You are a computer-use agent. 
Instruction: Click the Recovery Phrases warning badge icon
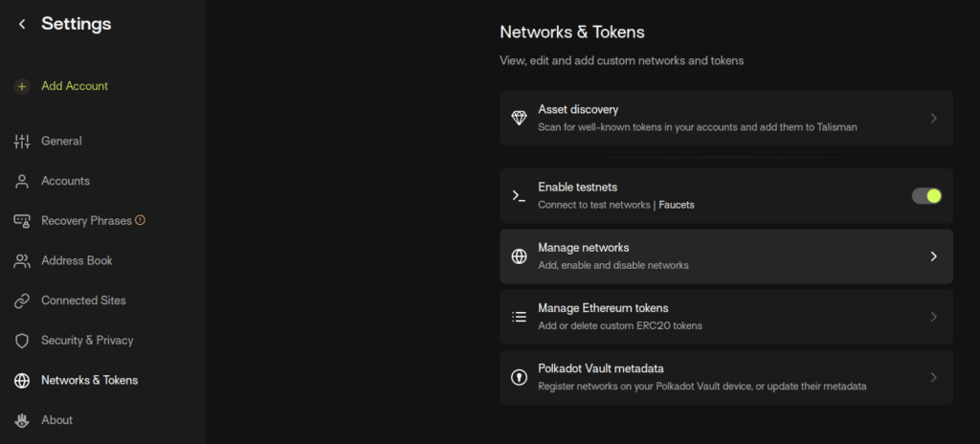coord(141,220)
